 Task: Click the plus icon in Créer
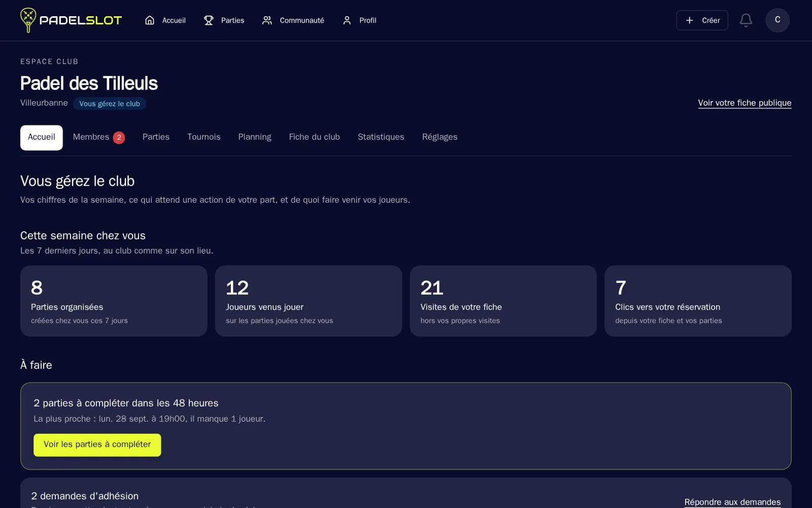pos(689,20)
